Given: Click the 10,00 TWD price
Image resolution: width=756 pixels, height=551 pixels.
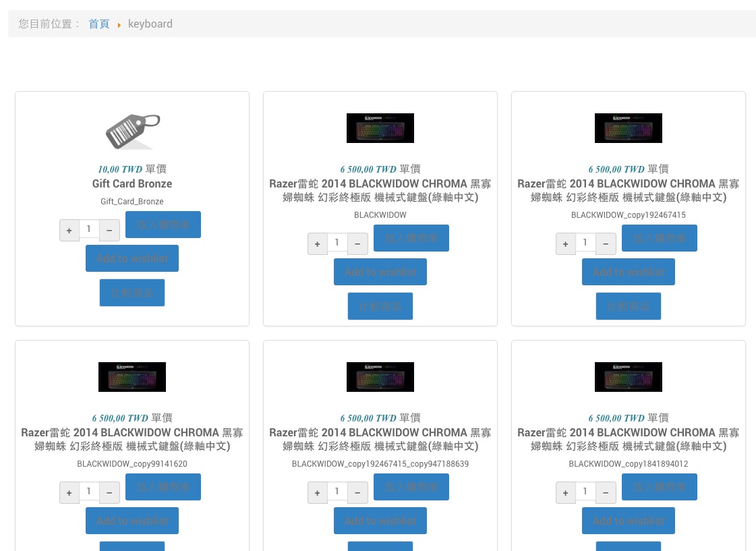Looking at the screenshot, I should pos(120,169).
